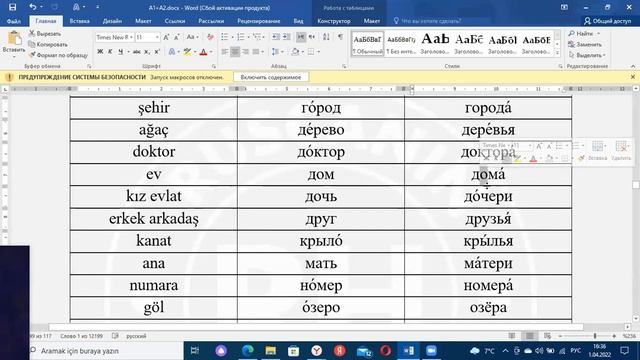The width and height of the screenshot is (640, 360).
Task: Select Format Painter (Формат по образцу)
Action: (58, 55)
